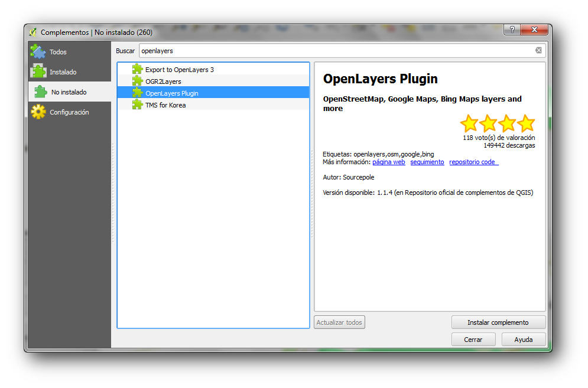Viewport: 588px width, 388px height.
Task: Open the repositorio code link
Action: point(473,162)
